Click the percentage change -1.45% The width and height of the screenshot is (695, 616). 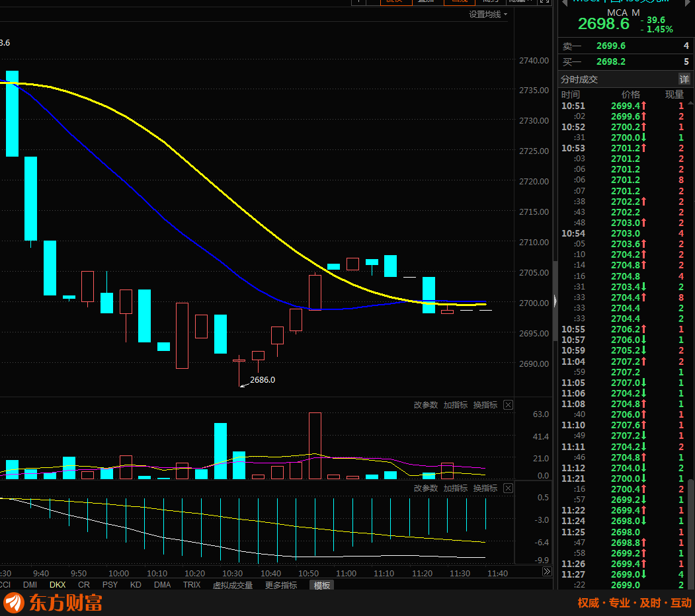657,30
